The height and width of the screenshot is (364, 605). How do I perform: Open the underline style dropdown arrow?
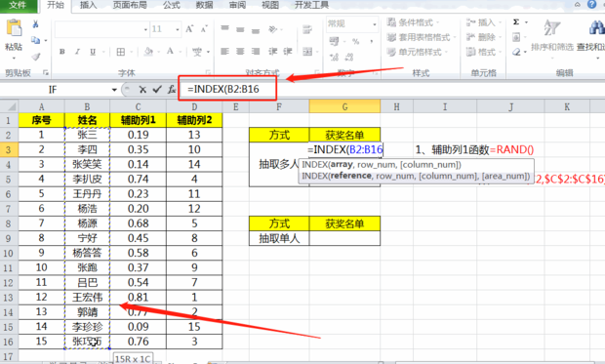coord(103,52)
